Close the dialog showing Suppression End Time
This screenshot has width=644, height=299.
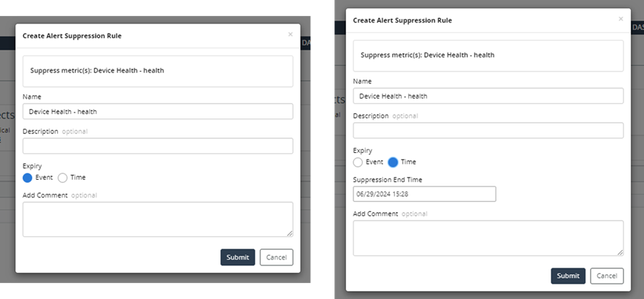pyautogui.click(x=621, y=19)
